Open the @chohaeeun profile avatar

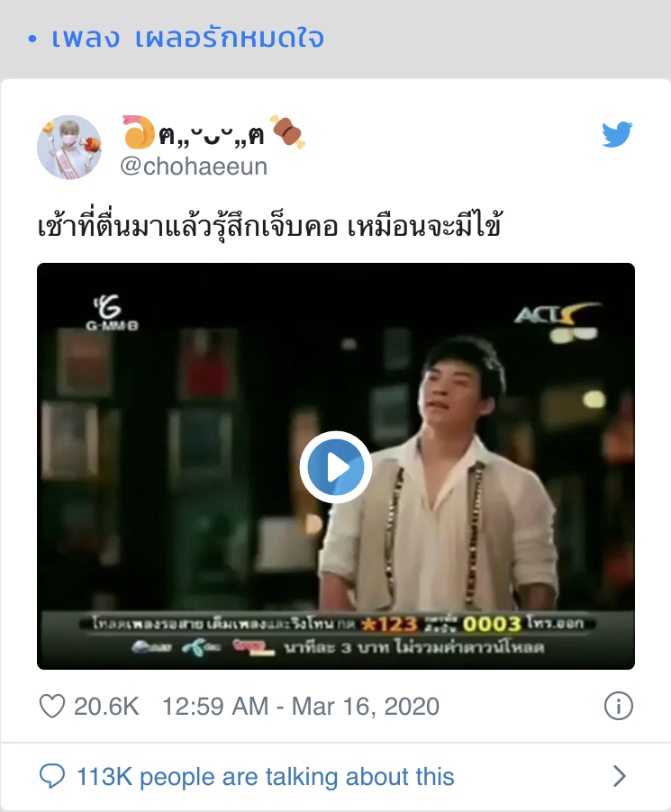(x=69, y=147)
